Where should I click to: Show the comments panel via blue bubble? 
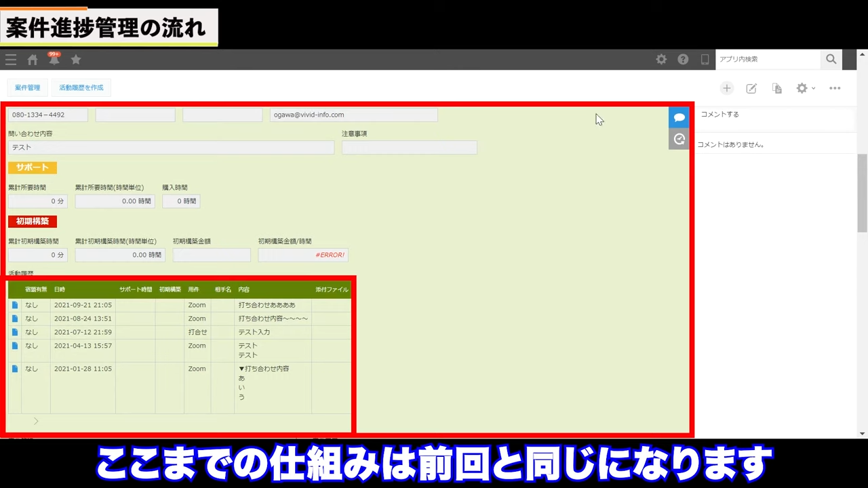(679, 117)
